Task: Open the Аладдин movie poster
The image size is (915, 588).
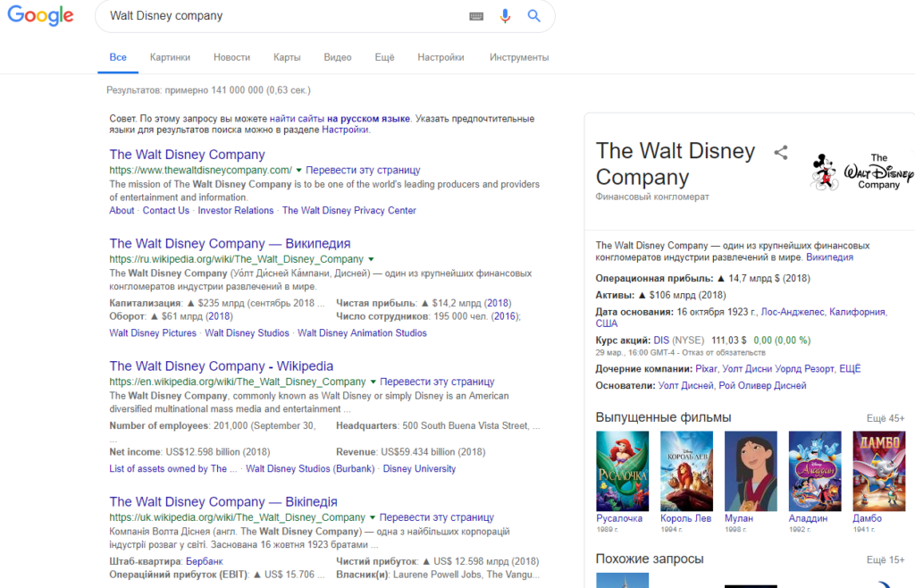Action: coord(815,471)
